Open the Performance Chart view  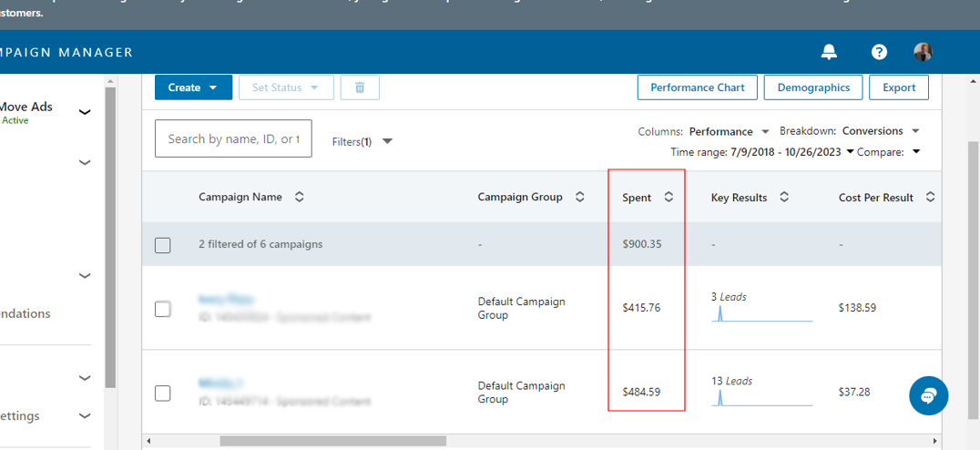click(697, 87)
